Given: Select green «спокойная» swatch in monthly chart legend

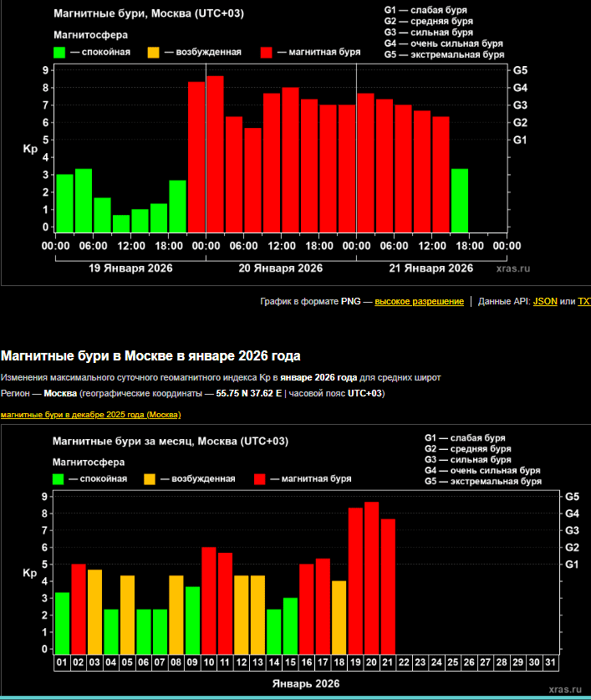Looking at the screenshot, I should tap(59, 479).
